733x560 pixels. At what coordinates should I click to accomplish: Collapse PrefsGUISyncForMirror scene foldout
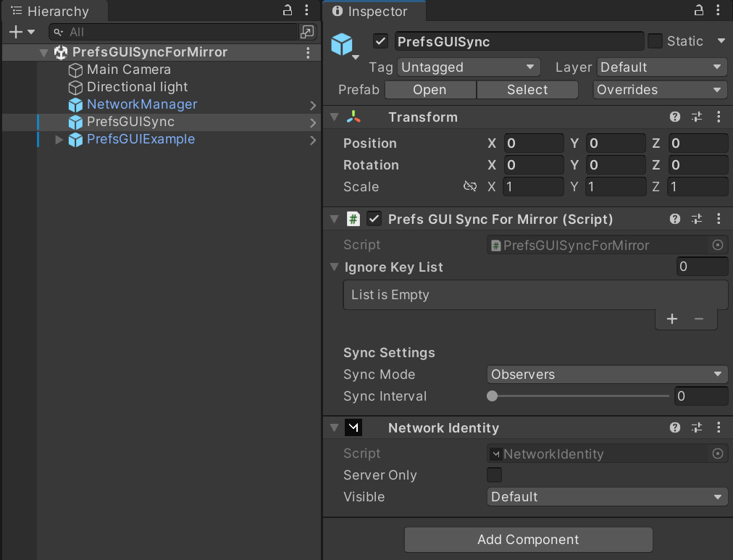pyautogui.click(x=44, y=52)
